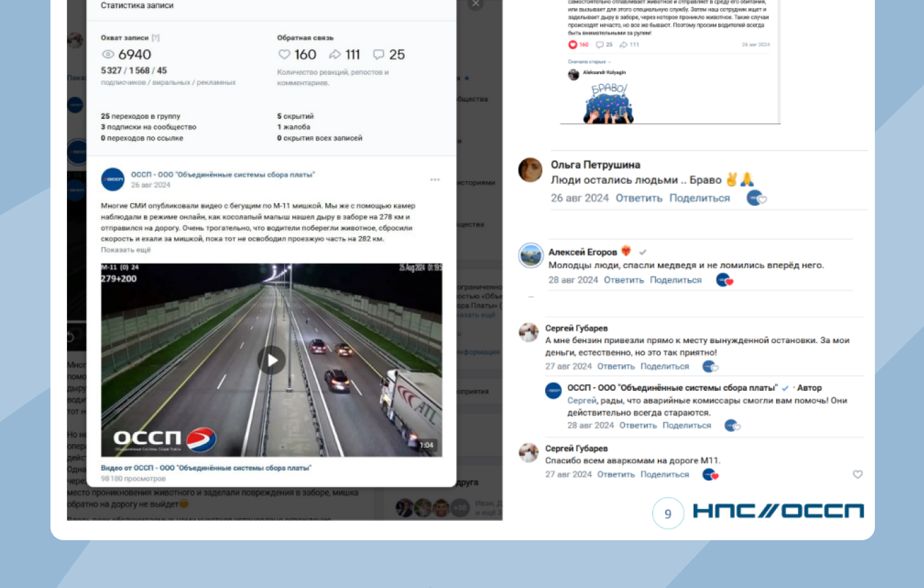Close the Статистика записи popup

476,4
